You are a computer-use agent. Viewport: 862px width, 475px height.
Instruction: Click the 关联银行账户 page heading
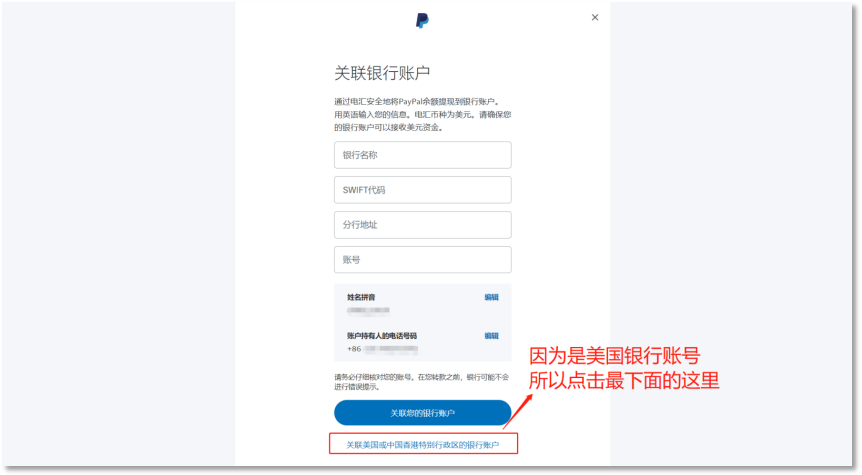[382, 73]
